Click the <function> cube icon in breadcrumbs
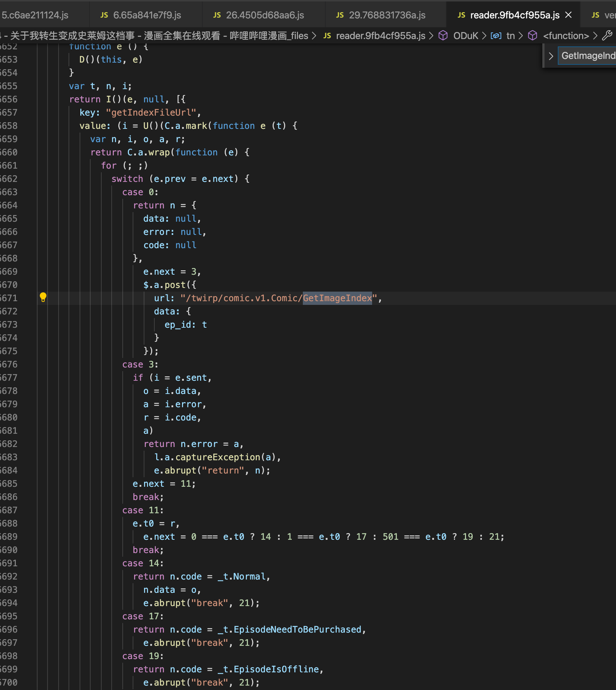Screen dimensions: 616x690 pyautogui.click(x=533, y=35)
